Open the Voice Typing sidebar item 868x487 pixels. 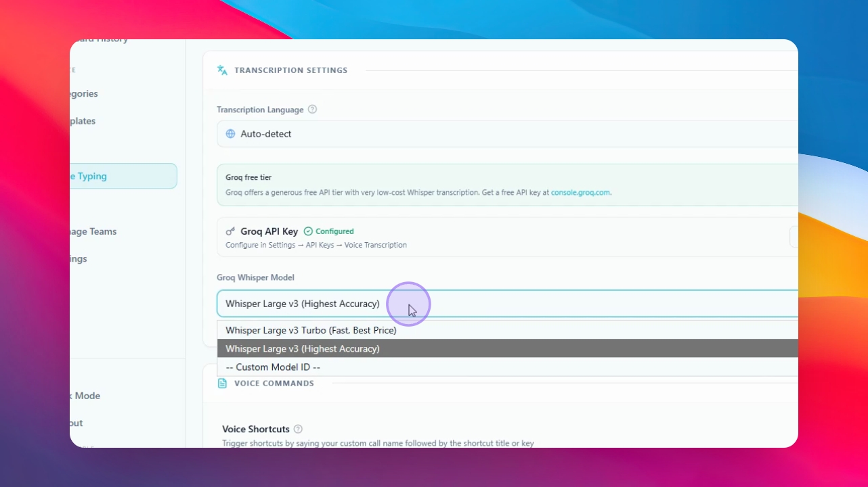pos(123,176)
